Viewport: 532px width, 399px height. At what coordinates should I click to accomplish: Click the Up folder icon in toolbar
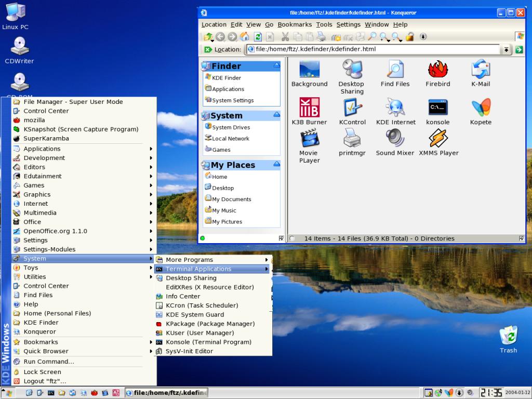click(208, 37)
